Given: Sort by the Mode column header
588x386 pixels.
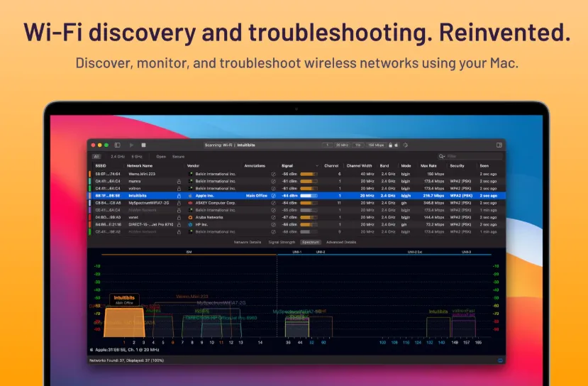Looking at the screenshot, I should click(x=406, y=166).
